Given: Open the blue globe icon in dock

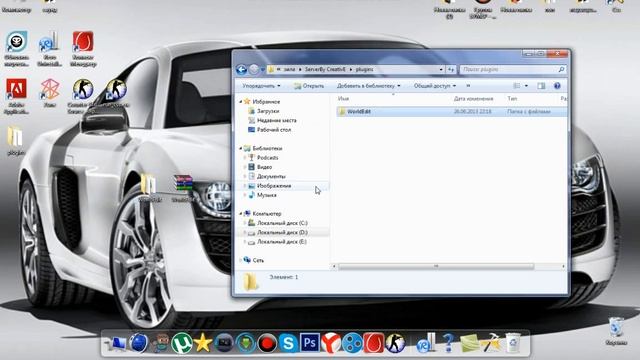Looking at the screenshot, I should (x=139, y=343).
